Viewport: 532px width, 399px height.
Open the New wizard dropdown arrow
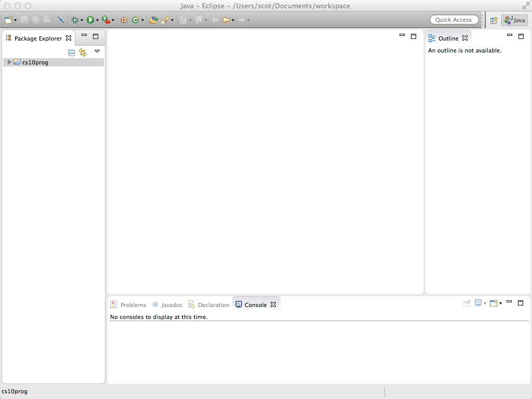coord(15,20)
